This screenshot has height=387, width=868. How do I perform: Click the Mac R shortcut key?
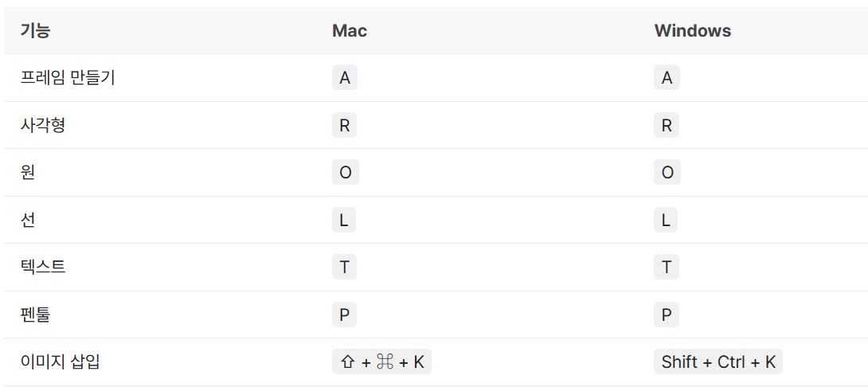pyautogui.click(x=344, y=126)
